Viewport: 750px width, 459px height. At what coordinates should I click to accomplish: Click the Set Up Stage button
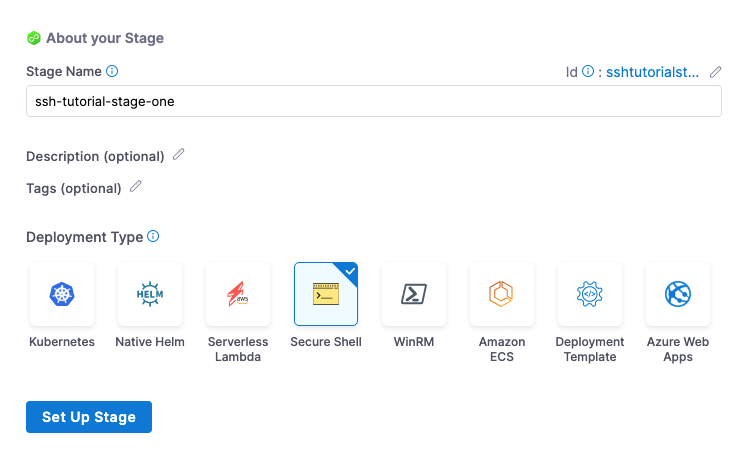[89, 417]
